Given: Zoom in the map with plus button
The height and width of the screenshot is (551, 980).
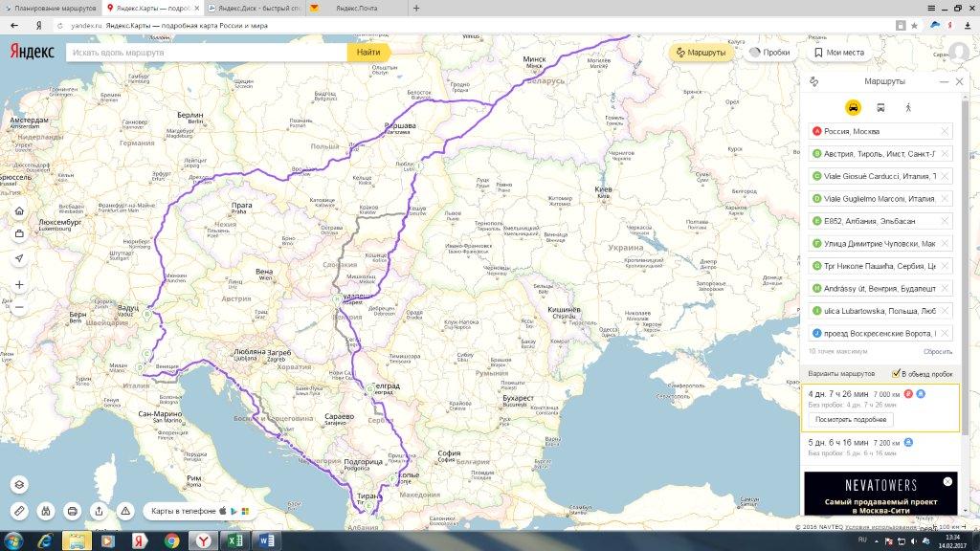Looking at the screenshot, I should coord(19,284).
